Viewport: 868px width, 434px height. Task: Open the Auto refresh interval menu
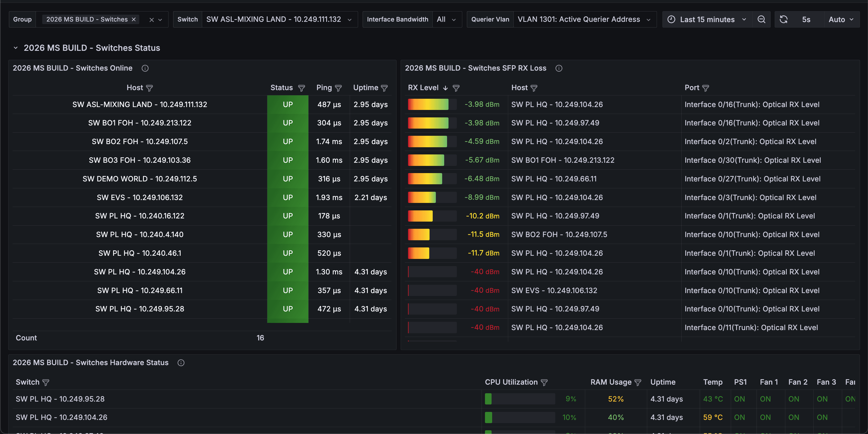pos(841,20)
